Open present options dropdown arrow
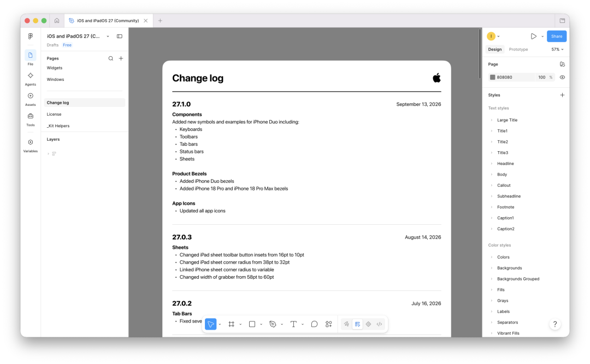Image resolution: width=590 pixels, height=364 pixels. pyautogui.click(x=542, y=37)
